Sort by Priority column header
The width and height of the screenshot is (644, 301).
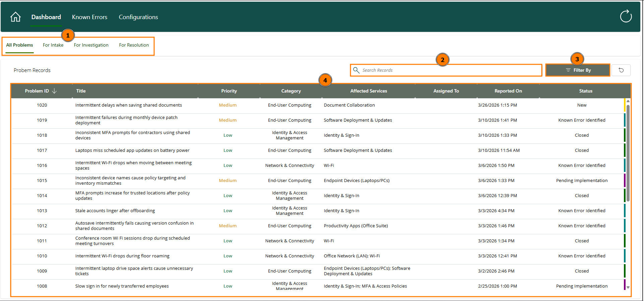[x=229, y=91]
